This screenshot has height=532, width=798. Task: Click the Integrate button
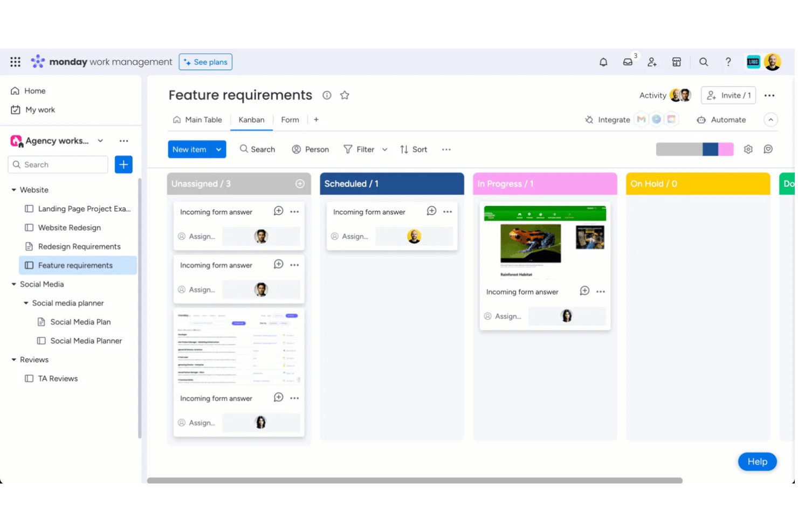[608, 120]
